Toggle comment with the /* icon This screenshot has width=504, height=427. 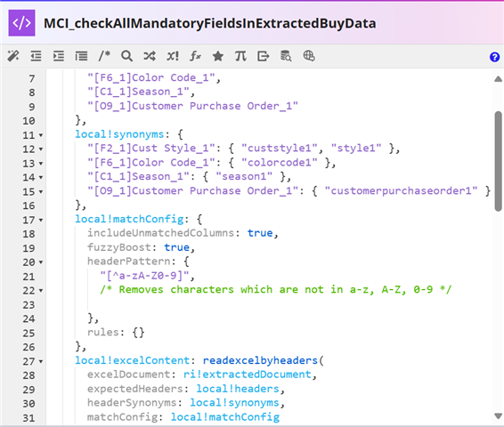click(x=104, y=56)
